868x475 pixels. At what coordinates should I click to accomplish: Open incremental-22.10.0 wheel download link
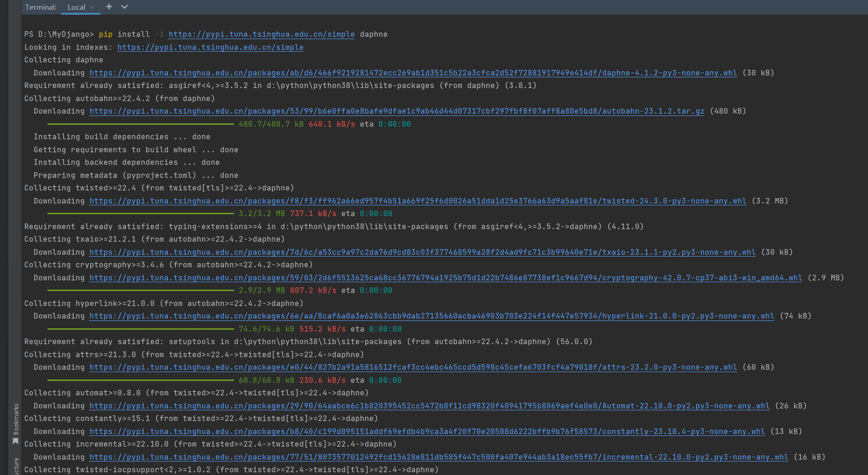439,457
